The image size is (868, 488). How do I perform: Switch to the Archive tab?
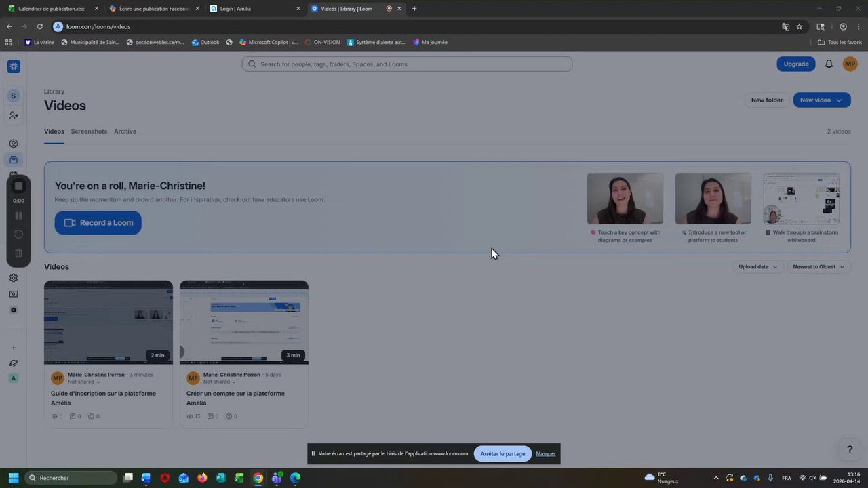click(x=125, y=131)
